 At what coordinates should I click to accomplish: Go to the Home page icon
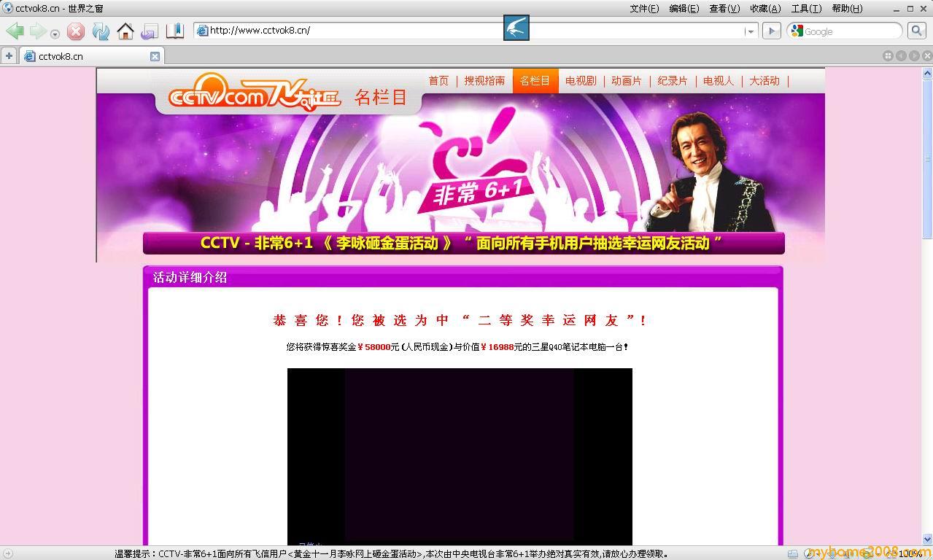(125, 31)
